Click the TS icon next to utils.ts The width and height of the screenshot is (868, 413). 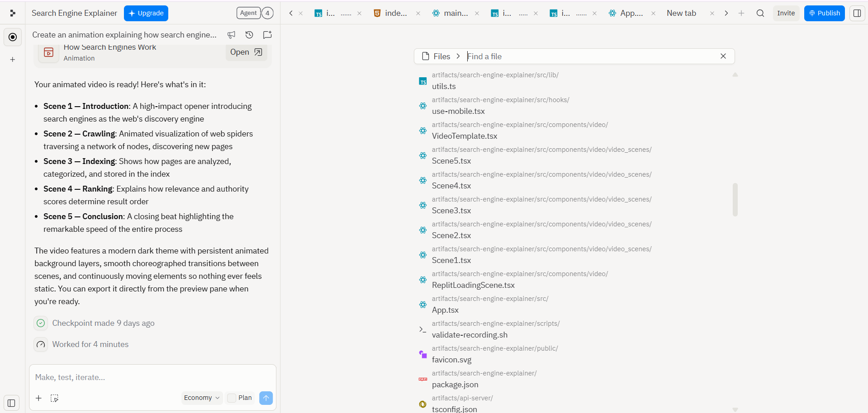(422, 81)
